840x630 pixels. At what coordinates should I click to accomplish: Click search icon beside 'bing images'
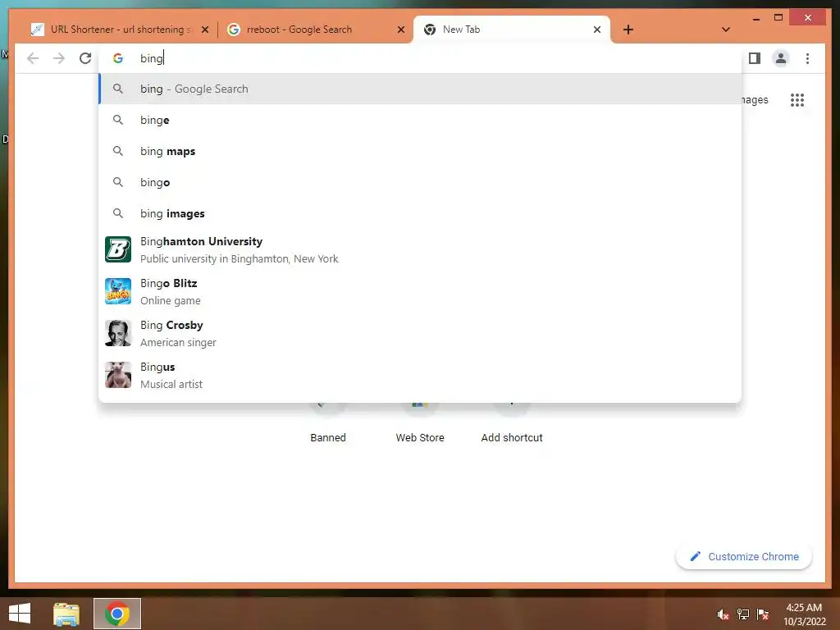pos(118,213)
